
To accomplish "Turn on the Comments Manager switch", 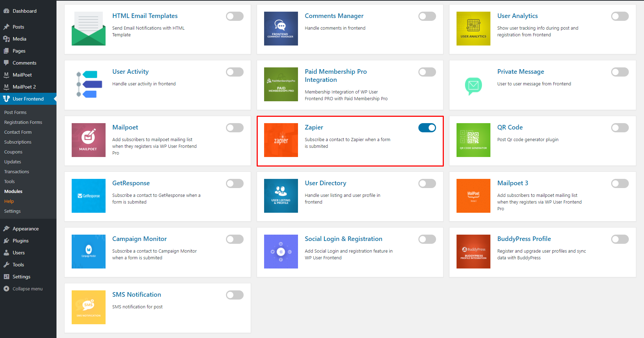I will point(427,16).
